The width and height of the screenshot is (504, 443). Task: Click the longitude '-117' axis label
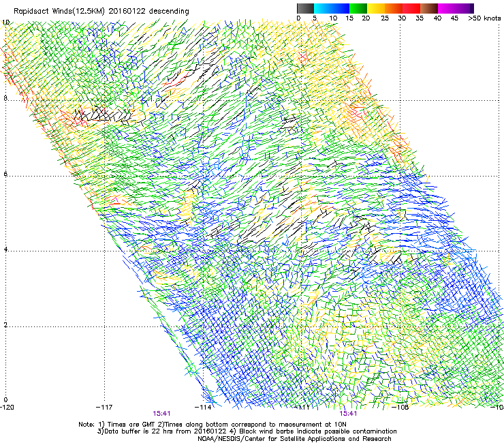coord(104,408)
